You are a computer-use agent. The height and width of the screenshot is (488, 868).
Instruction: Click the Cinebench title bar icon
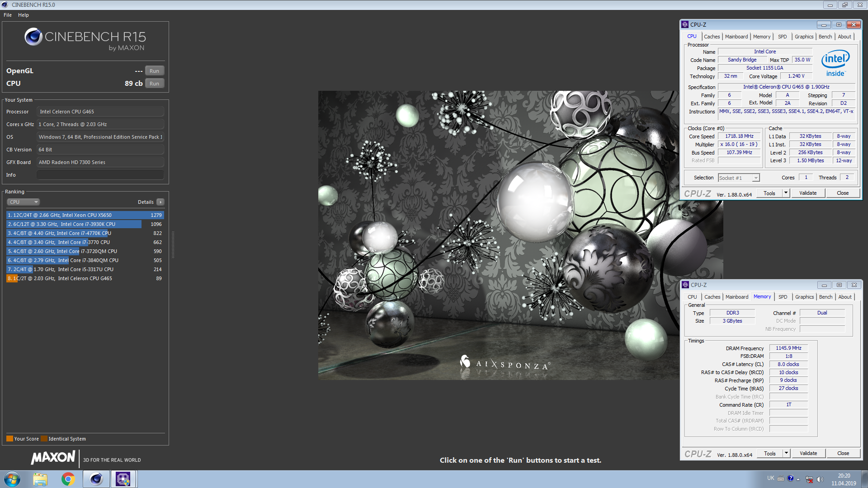[5, 5]
